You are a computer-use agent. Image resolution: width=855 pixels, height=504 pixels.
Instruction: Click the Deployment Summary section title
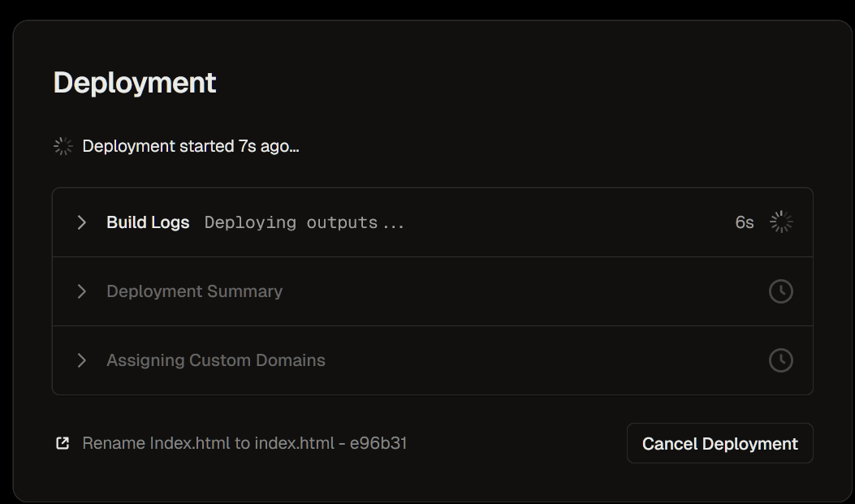195,291
